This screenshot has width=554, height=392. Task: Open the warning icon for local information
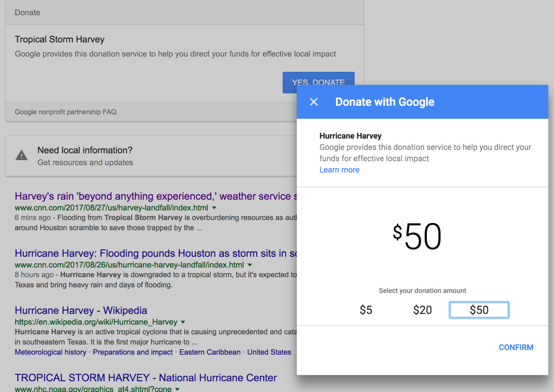point(22,155)
